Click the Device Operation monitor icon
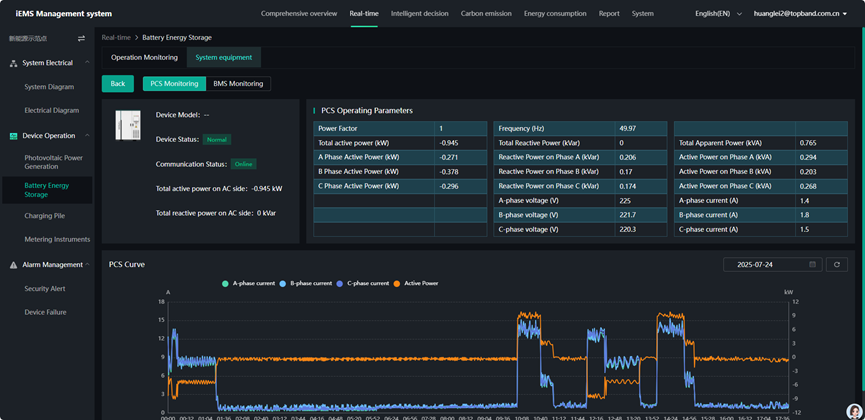The image size is (865, 420). 13,136
